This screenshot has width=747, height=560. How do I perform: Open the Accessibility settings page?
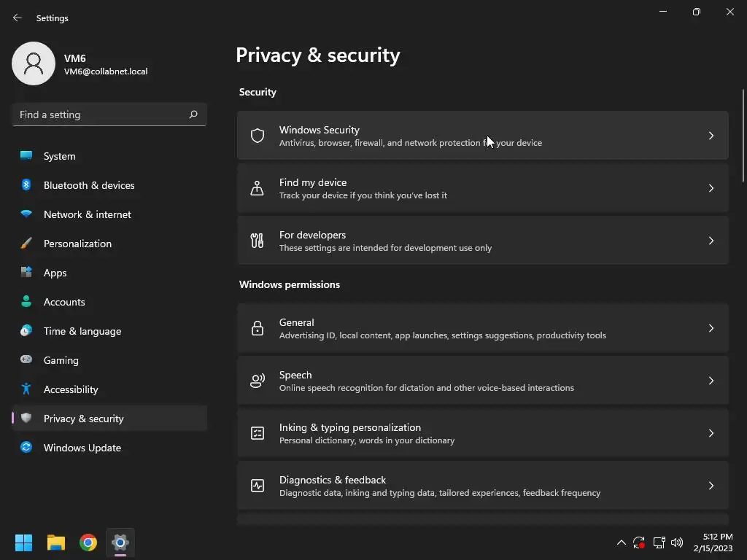pos(71,389)
